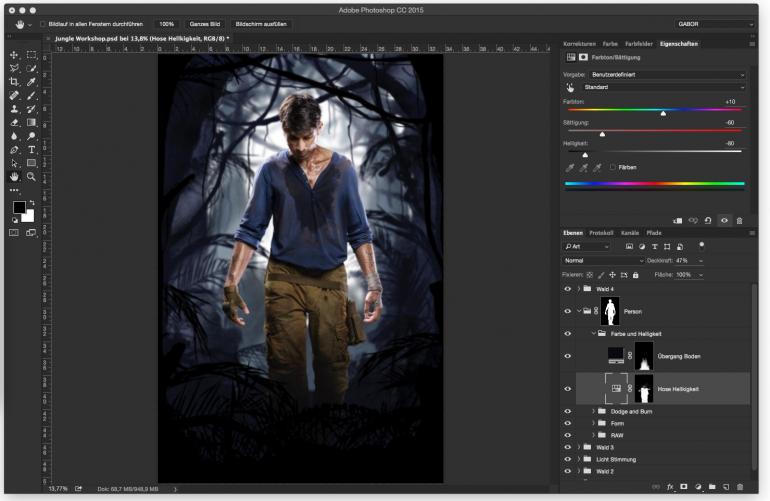770x501 pixels.
Task: Switch to the Korrekturen tab
Action: (x=579, y=44)
